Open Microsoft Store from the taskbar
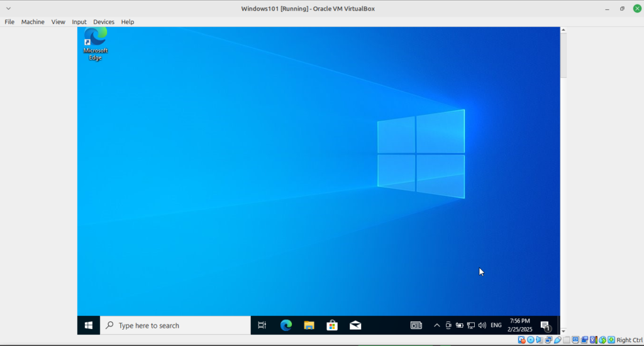644x346 pixels. click(332, 325)
